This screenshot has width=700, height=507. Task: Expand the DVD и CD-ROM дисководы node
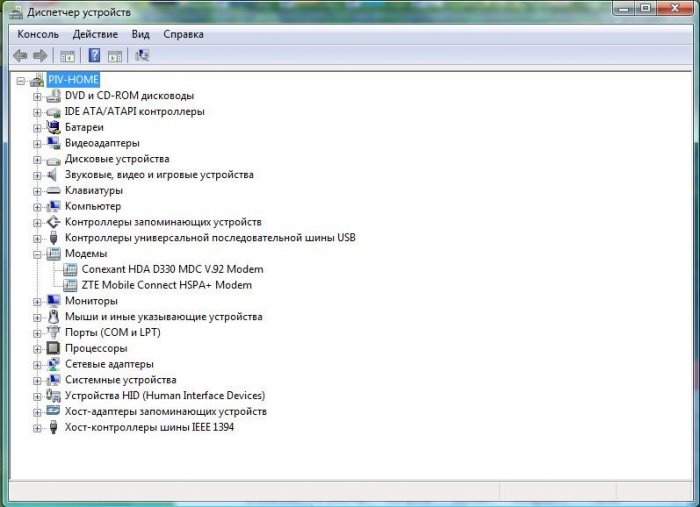click(x=38, y=96)
